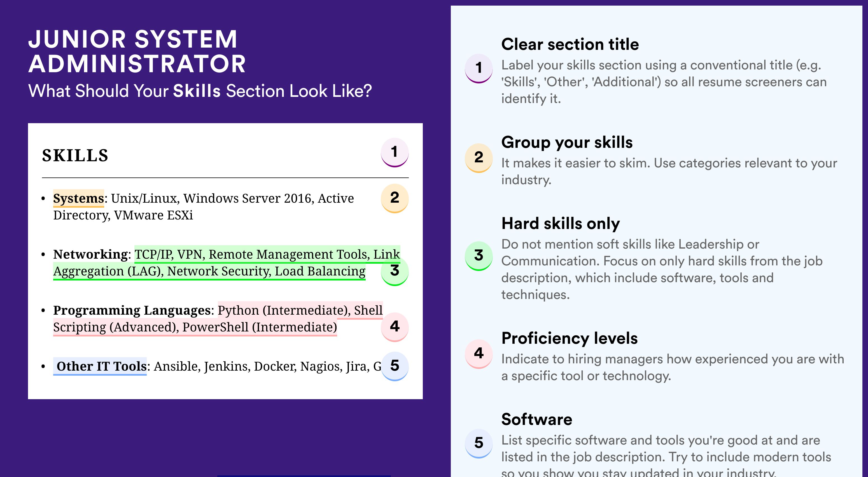Click the 'Clear section title' heading
The width and height of the screenshot is (868, 477).
click(570, 44)
